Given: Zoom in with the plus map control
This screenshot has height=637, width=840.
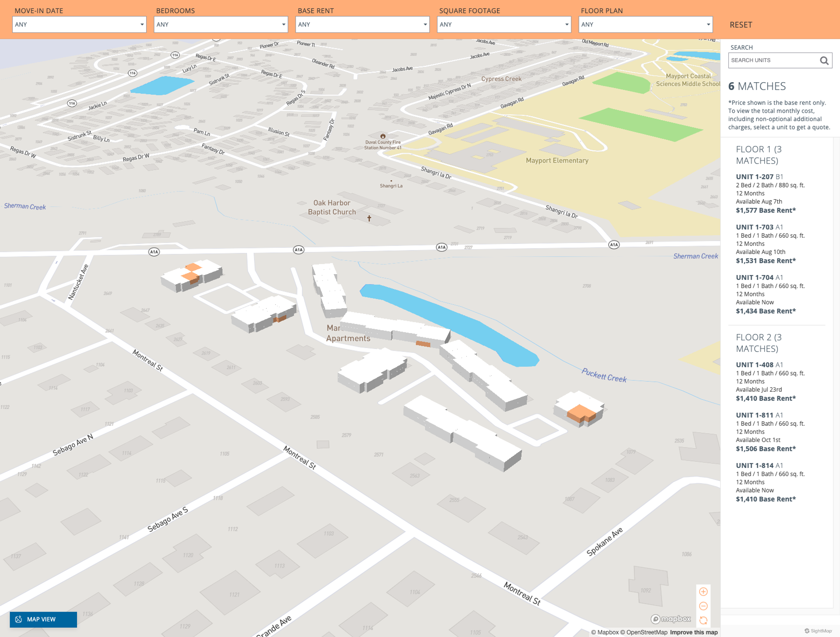Looking at the screenshot, I should pyautogui.click(x=703, y=592).
